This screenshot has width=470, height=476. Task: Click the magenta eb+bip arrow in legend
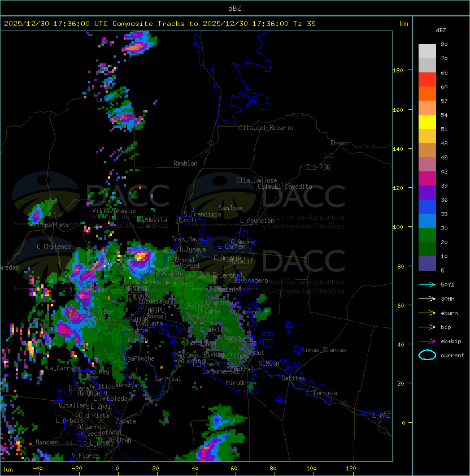click(x=427, y=341)
